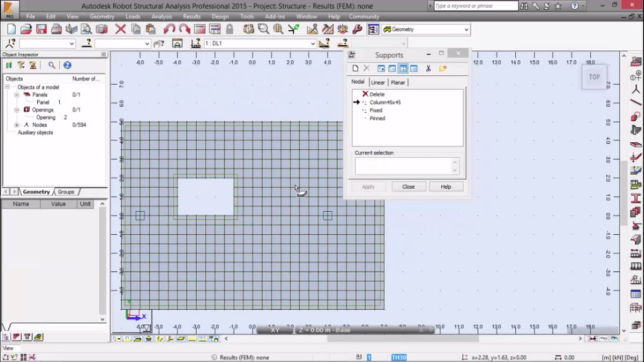Redo the last undone action
The image size is (644, 362).
click(x=185, y=29)
